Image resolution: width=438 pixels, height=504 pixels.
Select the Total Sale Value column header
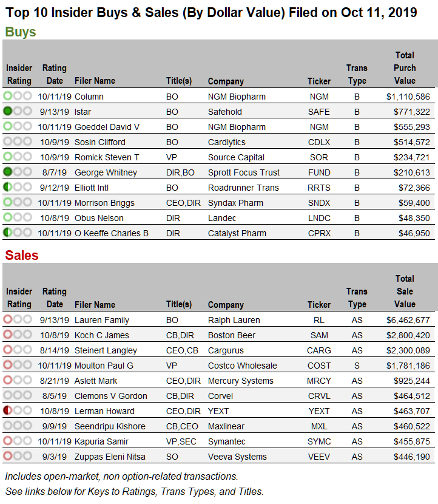pyautogui.click(x=405, y=291)
